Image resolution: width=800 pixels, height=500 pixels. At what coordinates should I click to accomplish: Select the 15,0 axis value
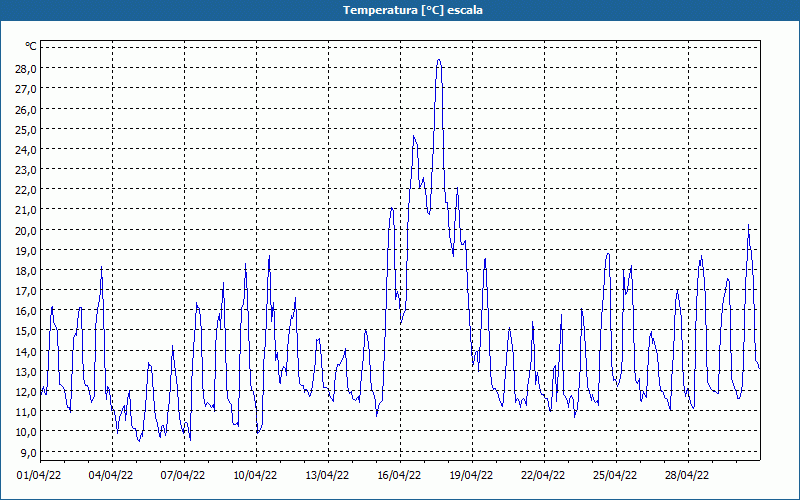[26, 331]
